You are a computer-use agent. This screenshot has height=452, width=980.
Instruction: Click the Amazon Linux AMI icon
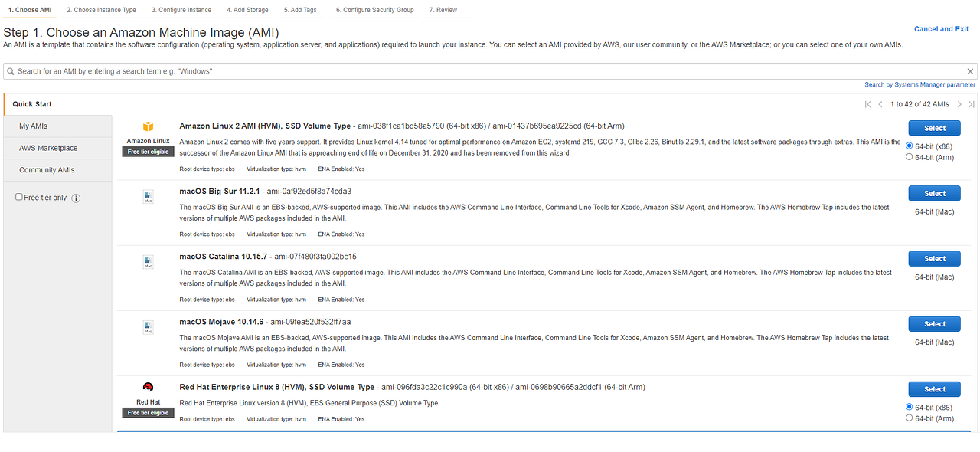coord(147,127)
